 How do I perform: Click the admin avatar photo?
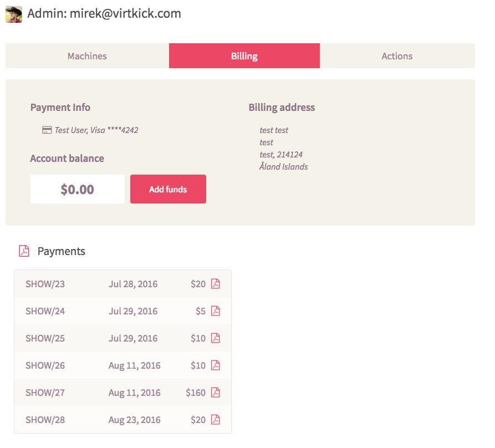pos(14,14)
